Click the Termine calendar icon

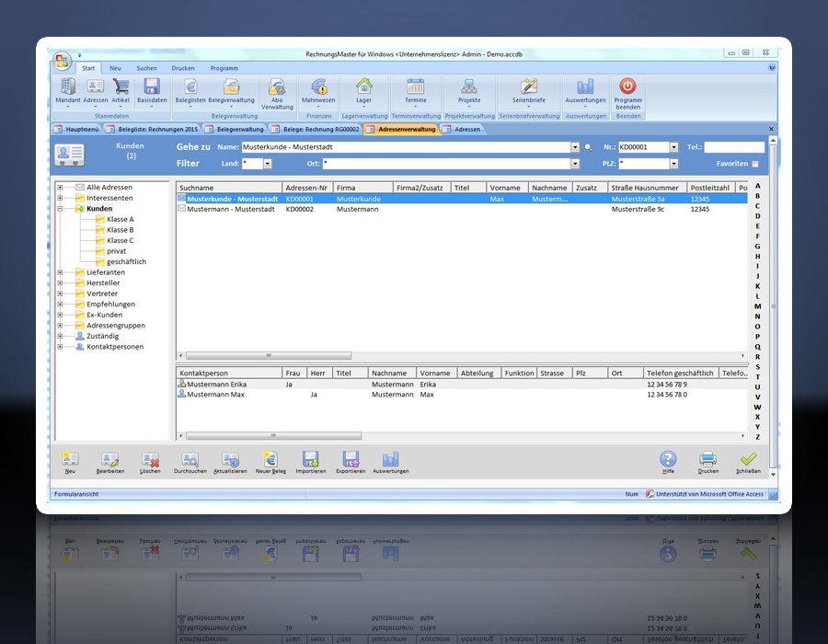coord(415,87)
